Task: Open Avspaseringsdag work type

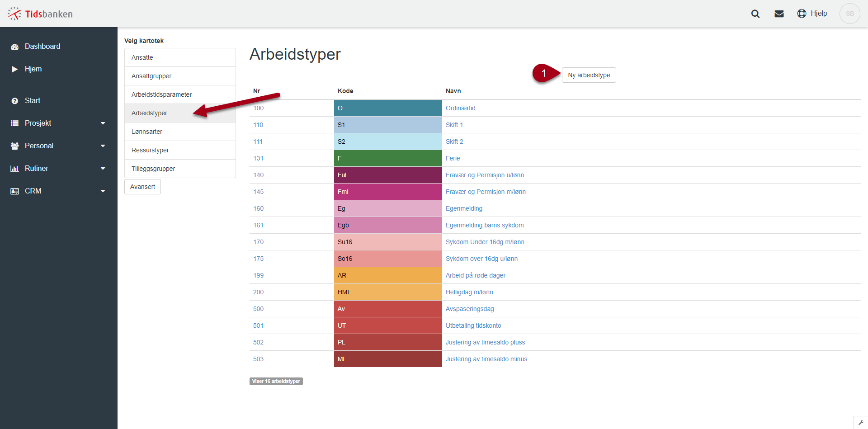Action: (x=470, y=309)
